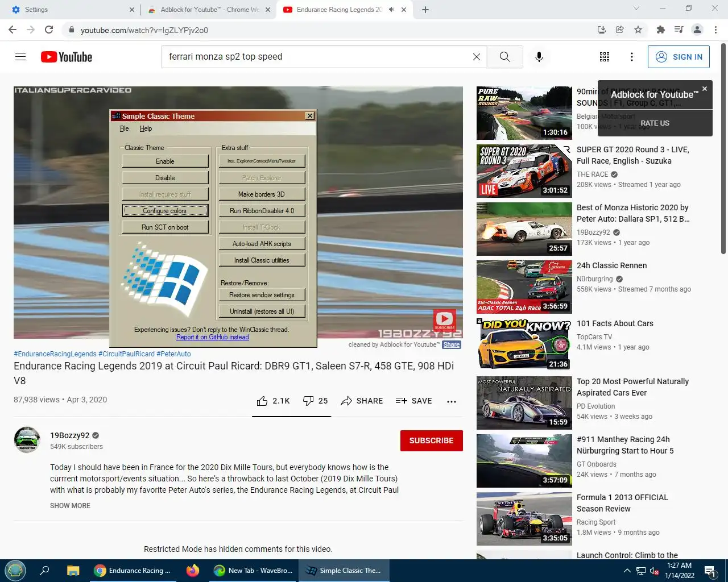Screen dimensions: 728x582
Task: Open the #EnduranceRacingLegends hashtag
Action: [x=55, y=354]
